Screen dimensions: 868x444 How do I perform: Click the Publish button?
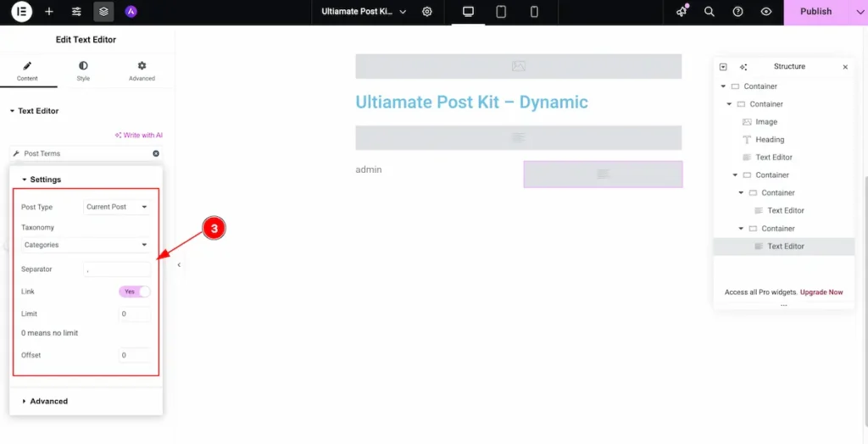(815, 12)
